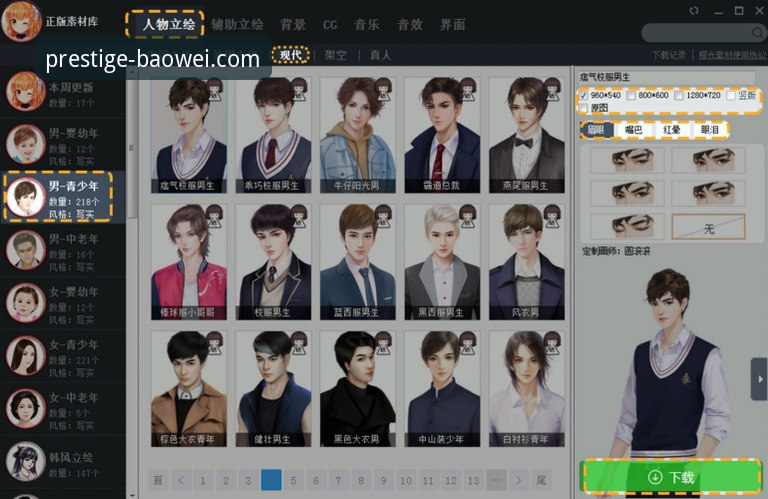Open the 女-青少年 category avatar

pos(23,354)
